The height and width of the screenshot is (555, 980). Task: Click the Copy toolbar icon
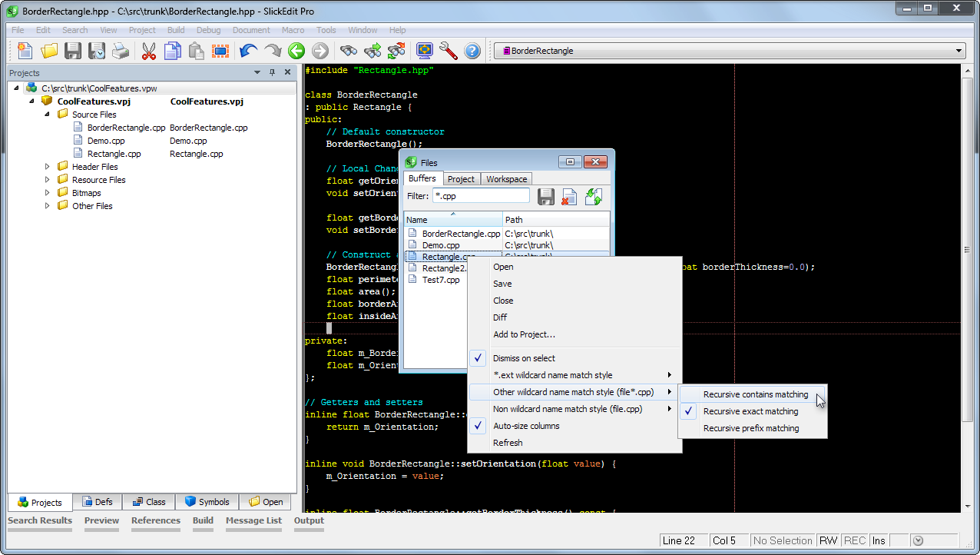click(x=172, y=51)
